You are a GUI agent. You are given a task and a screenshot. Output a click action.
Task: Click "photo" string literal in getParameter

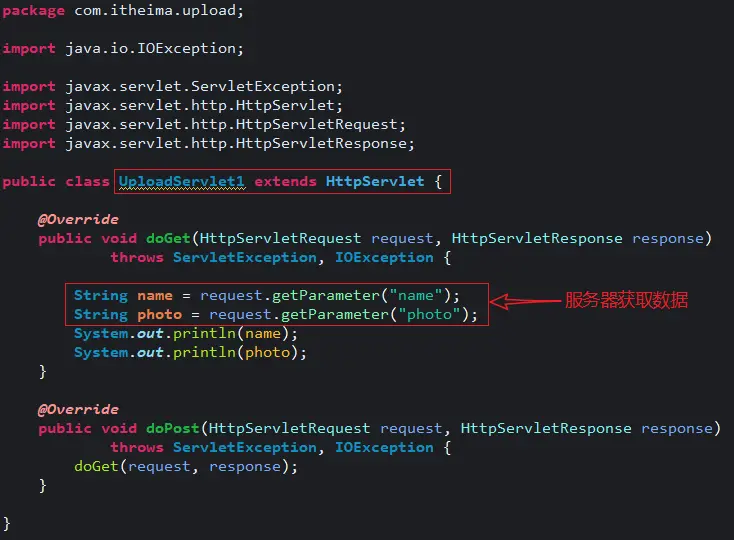(x=429, y=314)
